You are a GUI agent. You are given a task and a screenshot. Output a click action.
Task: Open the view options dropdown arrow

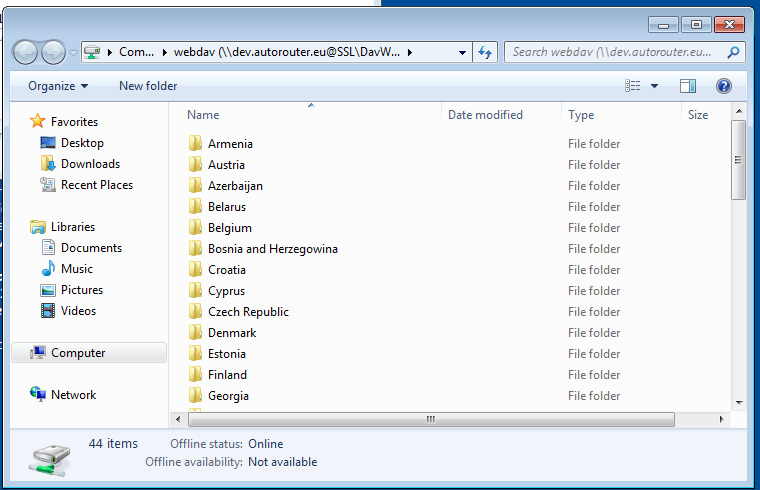coord(654,86)
